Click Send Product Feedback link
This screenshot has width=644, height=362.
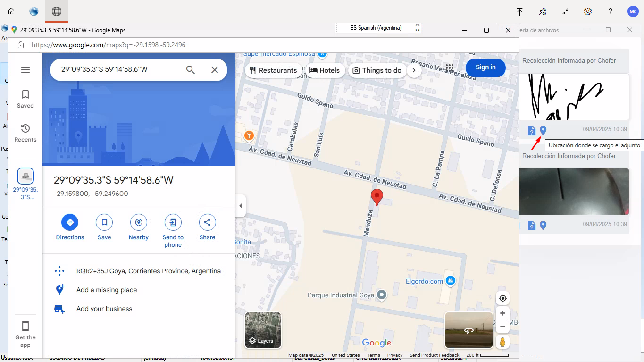tap(434, 355)
